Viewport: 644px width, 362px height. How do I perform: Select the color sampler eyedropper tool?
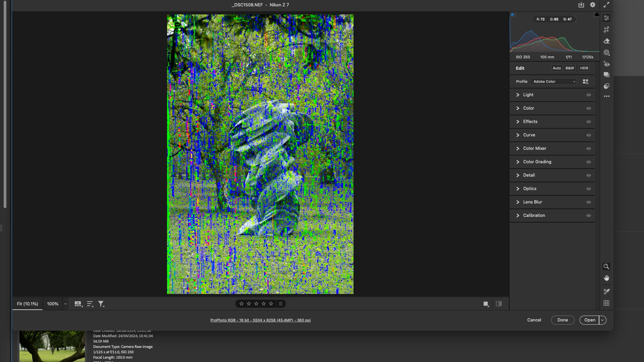pyautogui.click(x=606, y=291)
